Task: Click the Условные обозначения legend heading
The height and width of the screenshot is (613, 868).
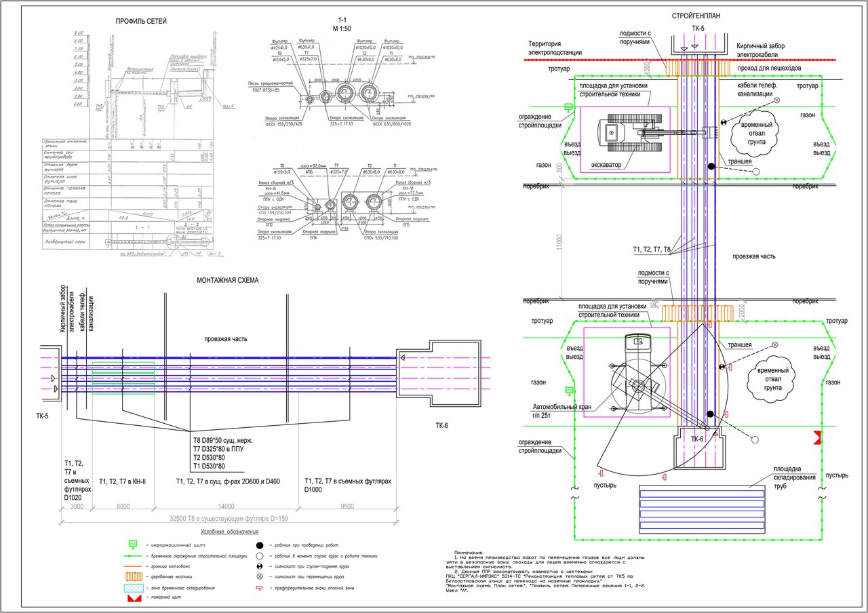Action: tap(229, 532)
